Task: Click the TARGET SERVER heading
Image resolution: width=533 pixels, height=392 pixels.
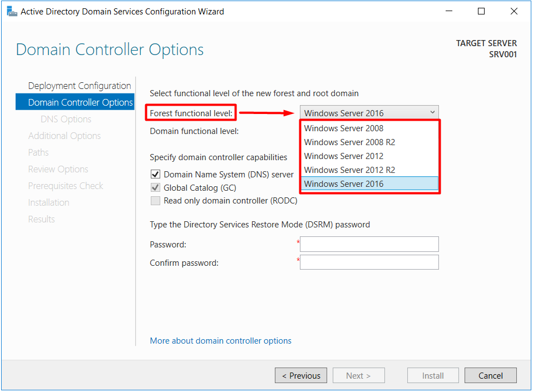Action: point(486,43)
